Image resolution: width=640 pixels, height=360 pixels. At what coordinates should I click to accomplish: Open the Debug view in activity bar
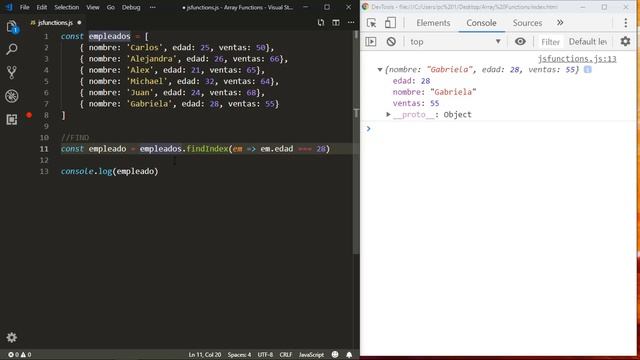pos(11,96)
